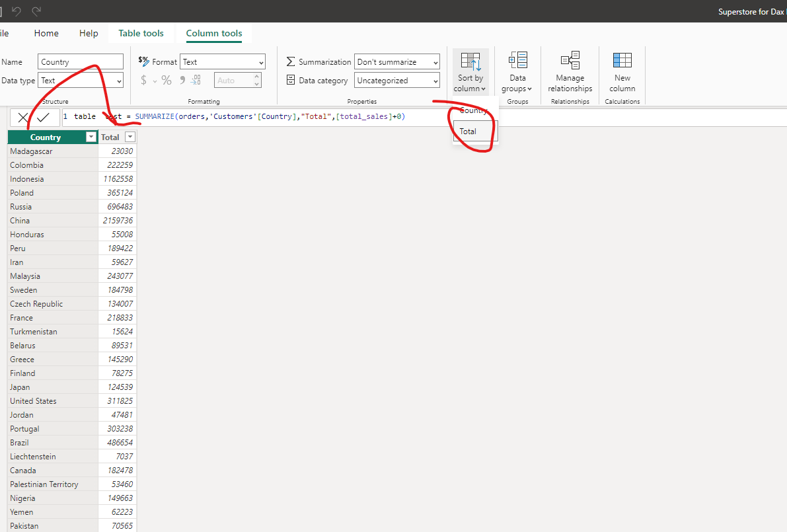This screenshot has width=787, height=532.
Task: Cancel the formula with the X icon
Action: point(22,118)
